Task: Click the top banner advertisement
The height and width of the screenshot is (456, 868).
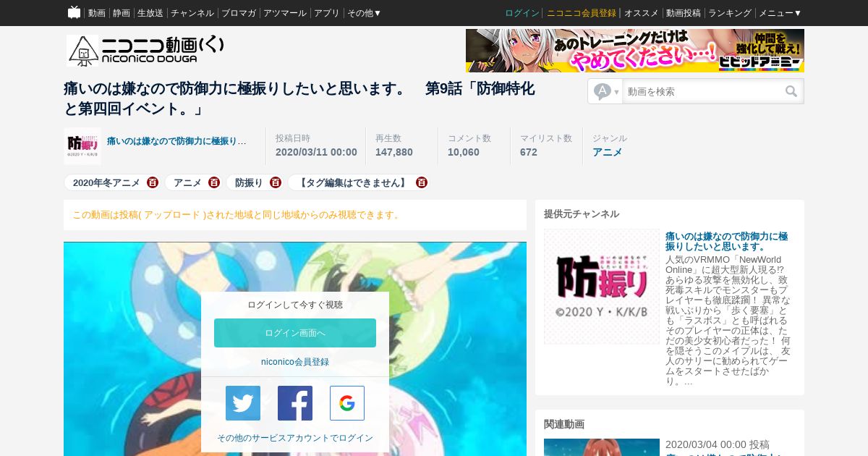Action: tap(635, 51)
